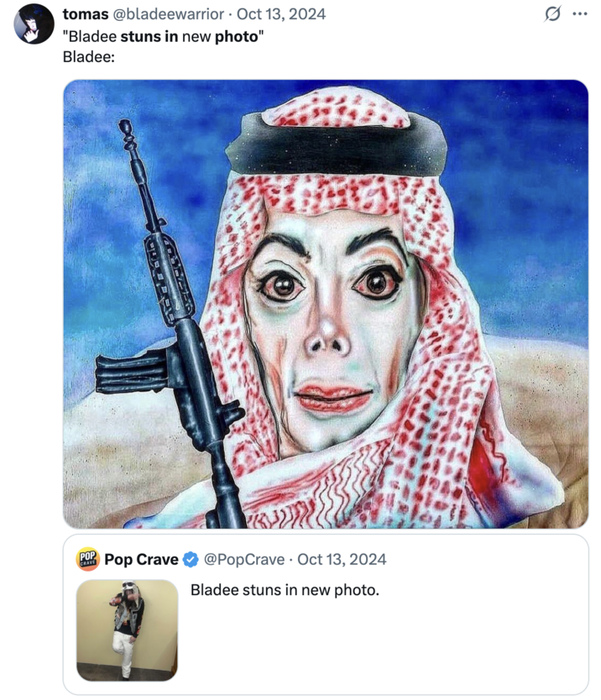
Task: Click the quoted tweet caption text
Action: tap(286, 590)
